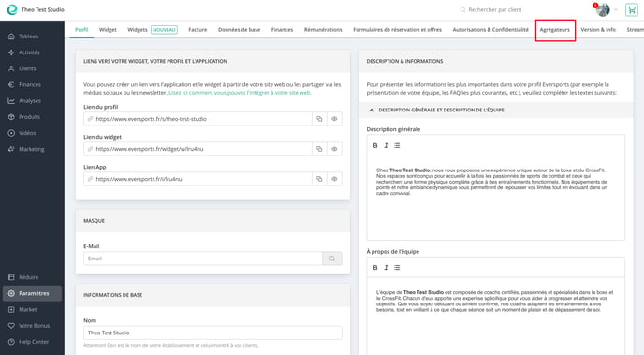Open the Widgets NOUVEAU tab
Viewport: 644px width, 355px height.
(153, 30)
